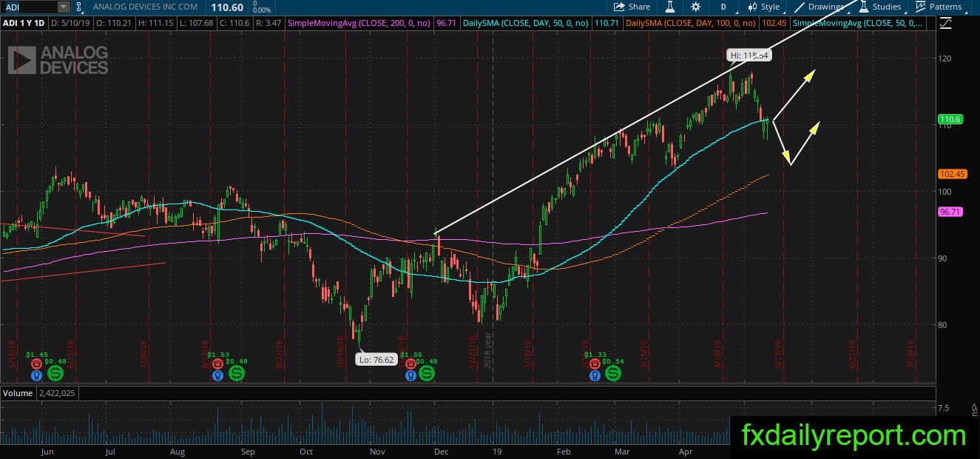This screenshot has width=980, height=459.
Task: Click the 80 level on the price axis
Action: (944, 324)
